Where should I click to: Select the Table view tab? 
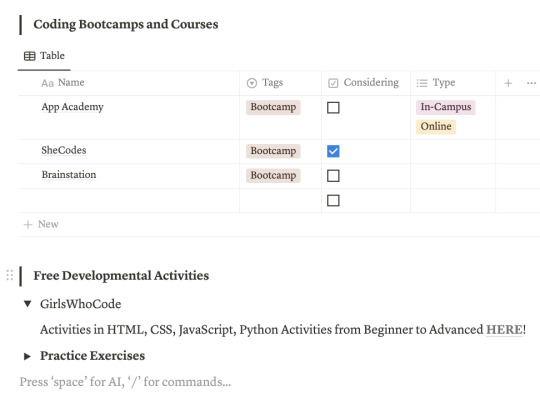click(44, 56)
